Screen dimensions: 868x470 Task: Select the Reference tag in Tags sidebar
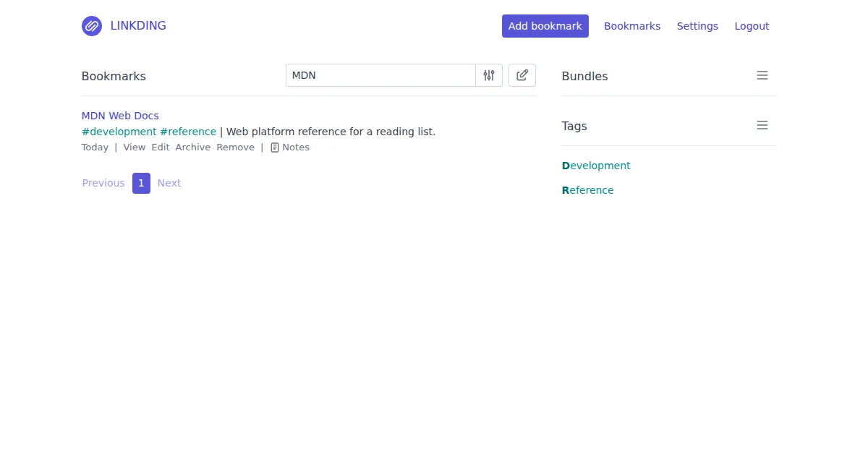(588, 190)
